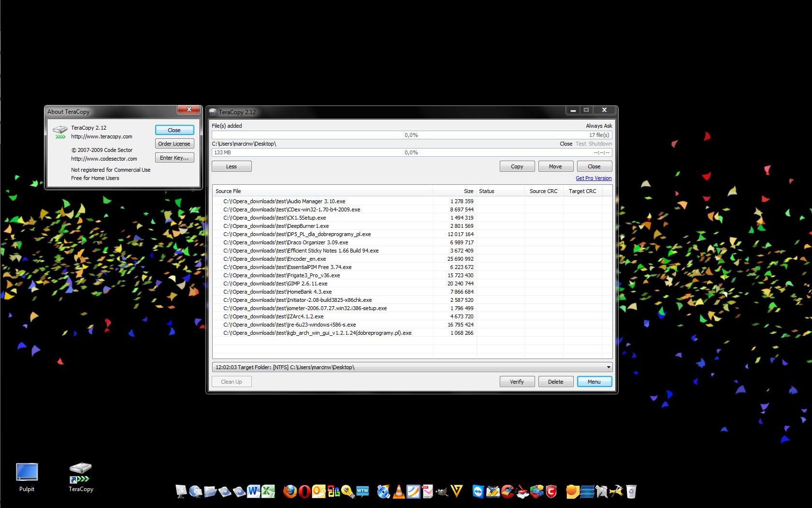Open Opera browser from the dock

[304, 492]
